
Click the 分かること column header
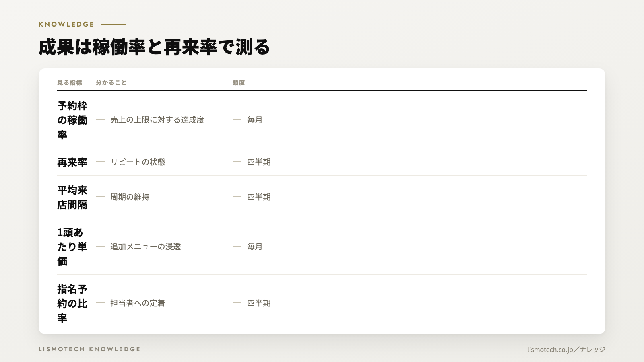click(x=111, y=82)
